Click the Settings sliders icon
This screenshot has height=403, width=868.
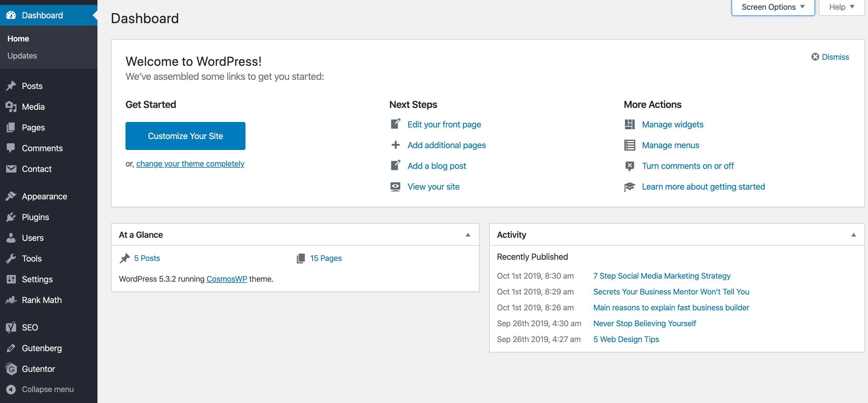coord(11,279)
